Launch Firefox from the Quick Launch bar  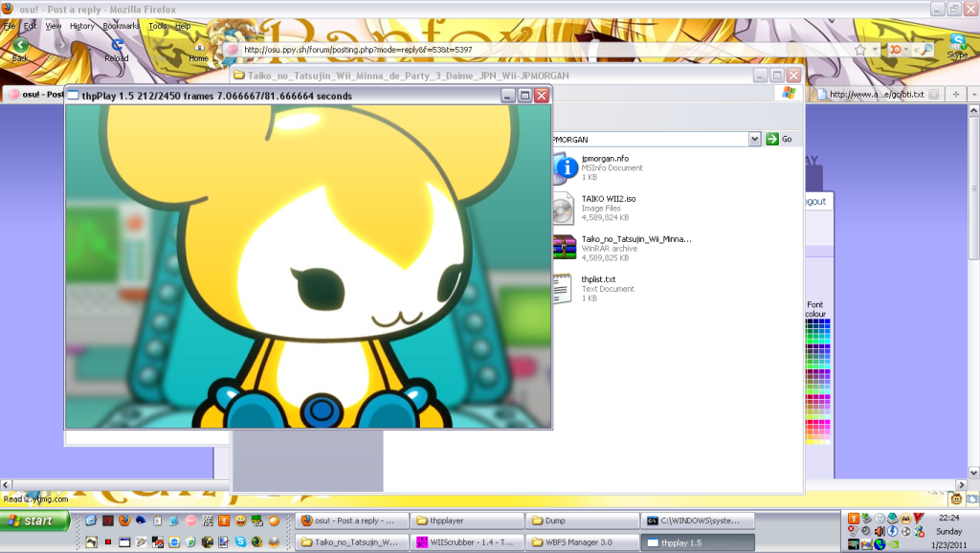pyautogui.click(x=124, y=520)
